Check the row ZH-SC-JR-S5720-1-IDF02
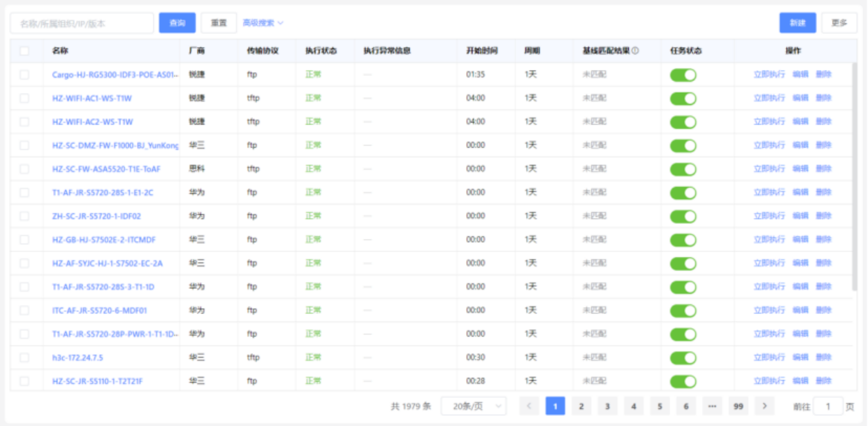The height and width of the screenshot is (426, 868). tap(24, 216)
